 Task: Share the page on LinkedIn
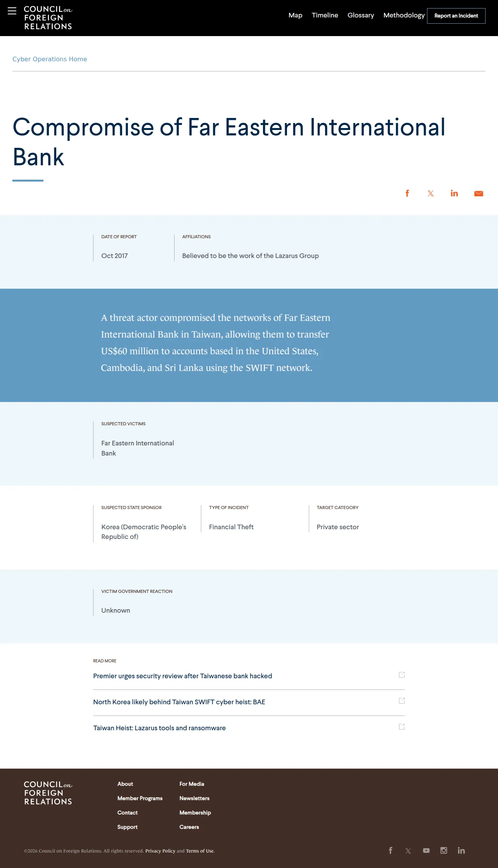coord(454,193)
